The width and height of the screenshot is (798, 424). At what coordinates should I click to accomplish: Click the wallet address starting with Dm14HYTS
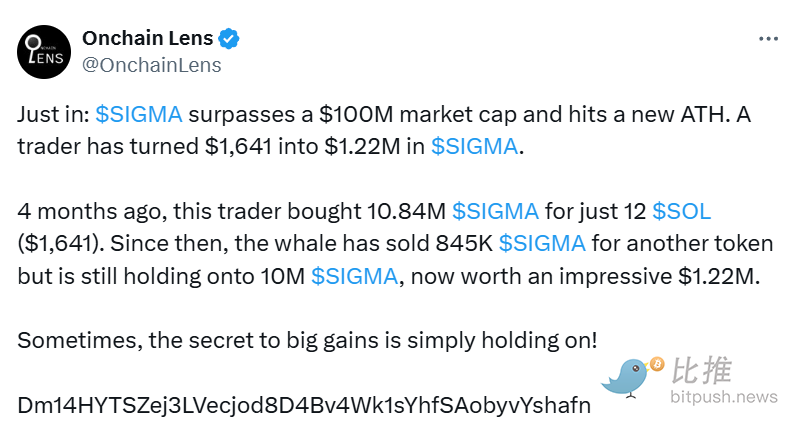pos(304,405)
